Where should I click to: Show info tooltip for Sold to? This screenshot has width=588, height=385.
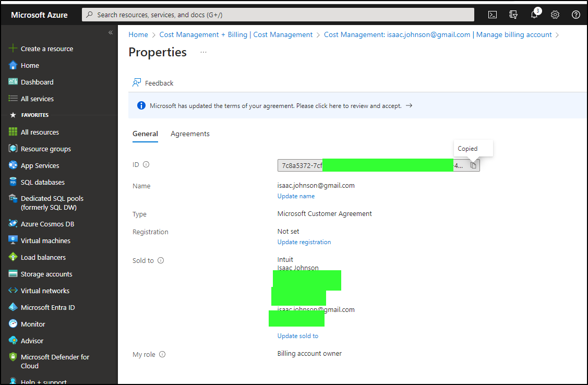coord(161,260)
